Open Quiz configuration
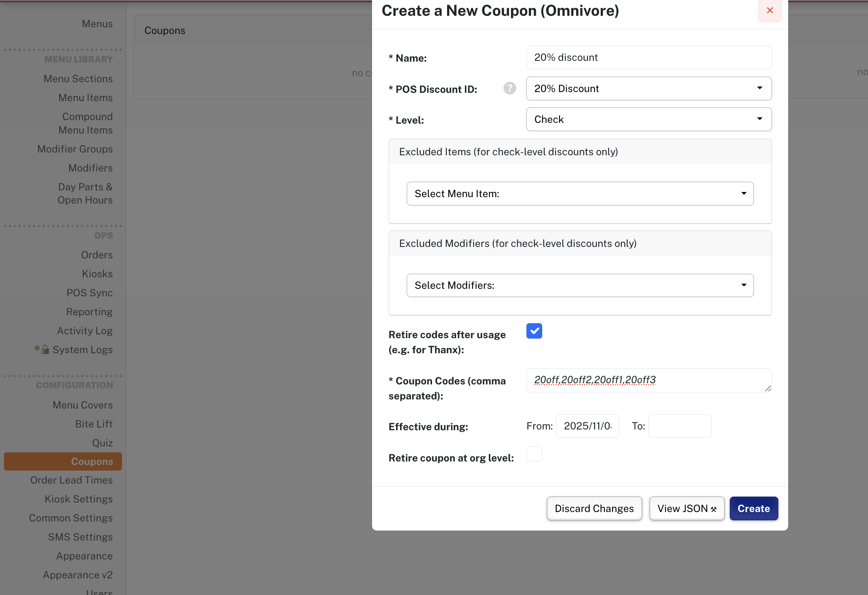 point(102,443)
